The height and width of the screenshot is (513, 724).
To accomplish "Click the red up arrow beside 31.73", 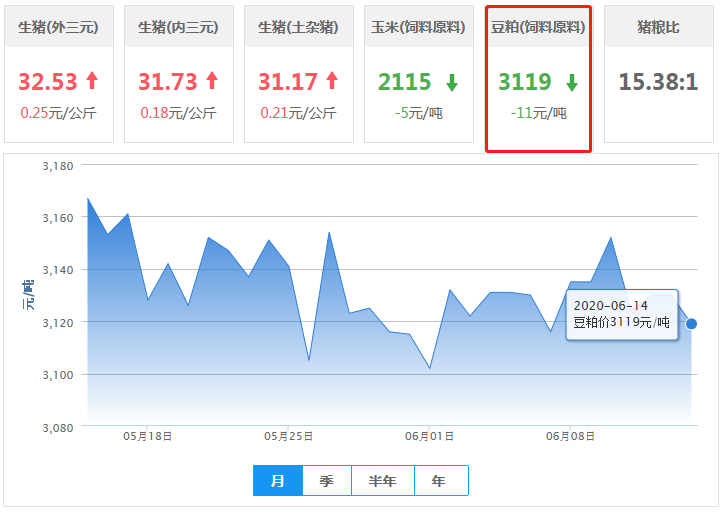I will pyautogui.click(x=212, y=81).
